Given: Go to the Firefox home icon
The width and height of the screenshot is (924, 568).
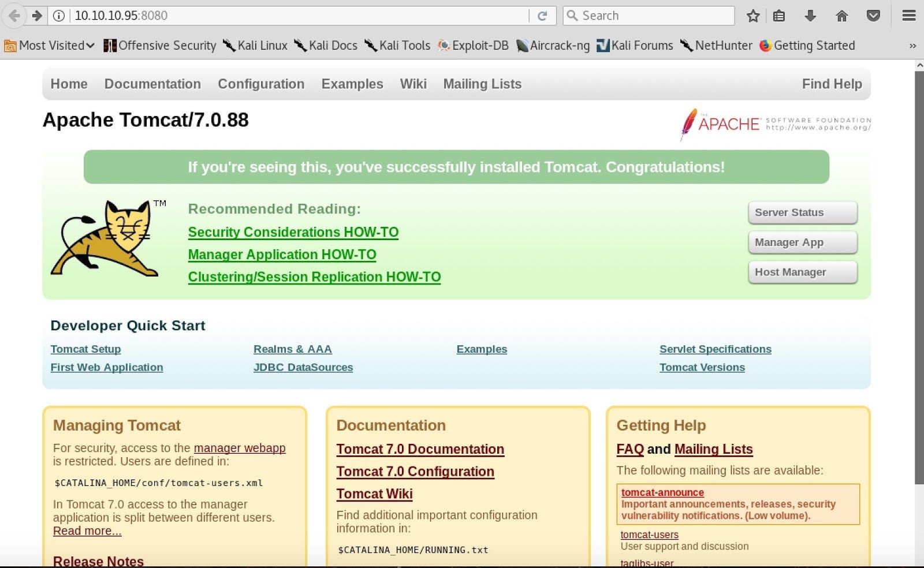Looking at the screenshot, I should 842,16.
